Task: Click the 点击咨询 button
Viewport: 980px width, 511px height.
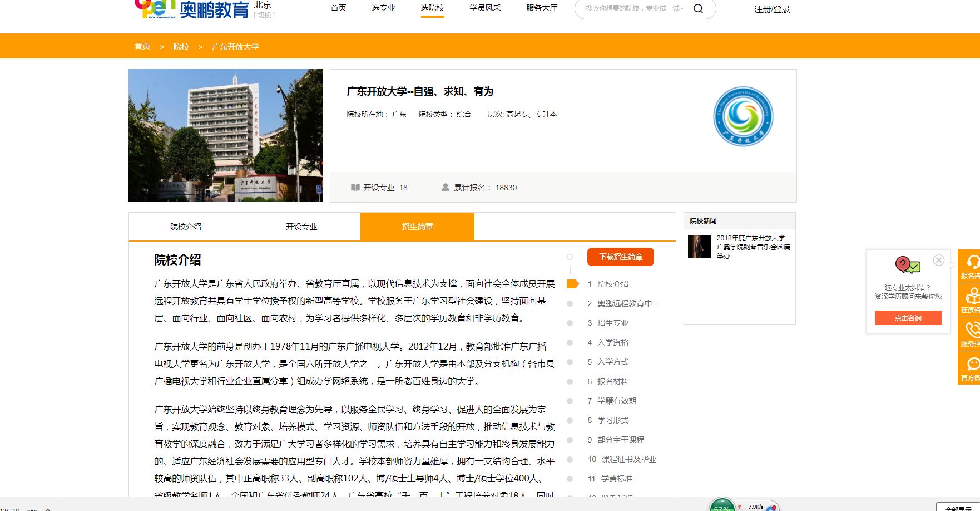Action: (908, 318)
